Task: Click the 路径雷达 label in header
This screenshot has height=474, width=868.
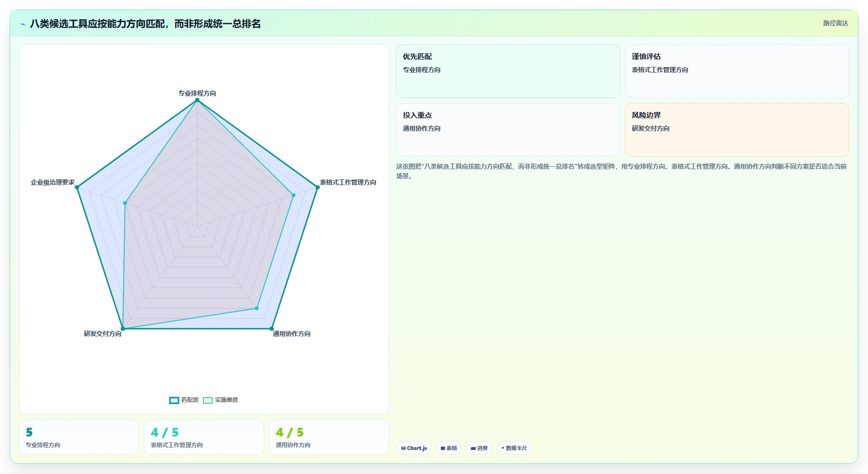Action: [835, 23]
